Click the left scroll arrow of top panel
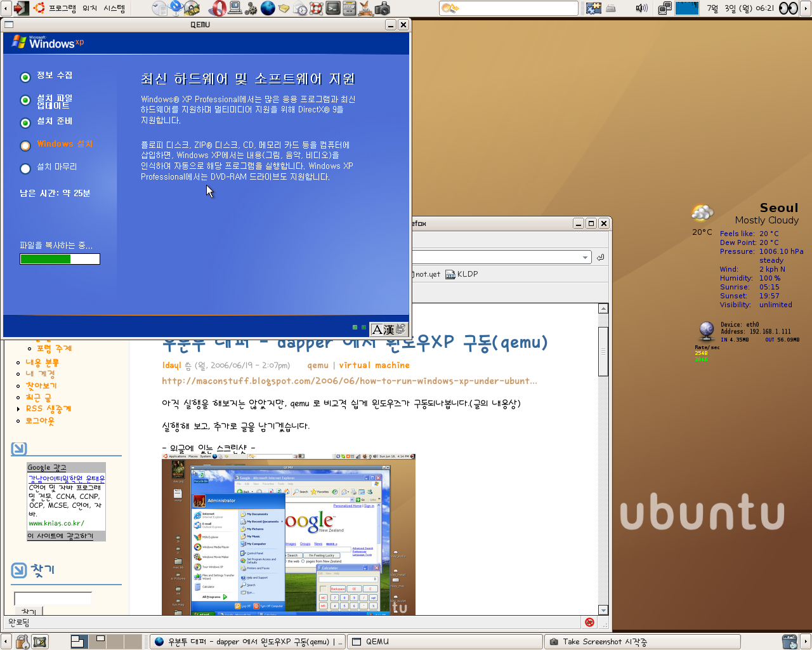 (x=6, y=8)
